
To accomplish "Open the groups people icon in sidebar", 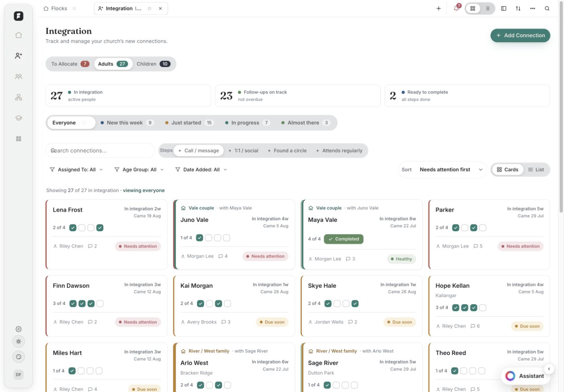I will [19, 76].
